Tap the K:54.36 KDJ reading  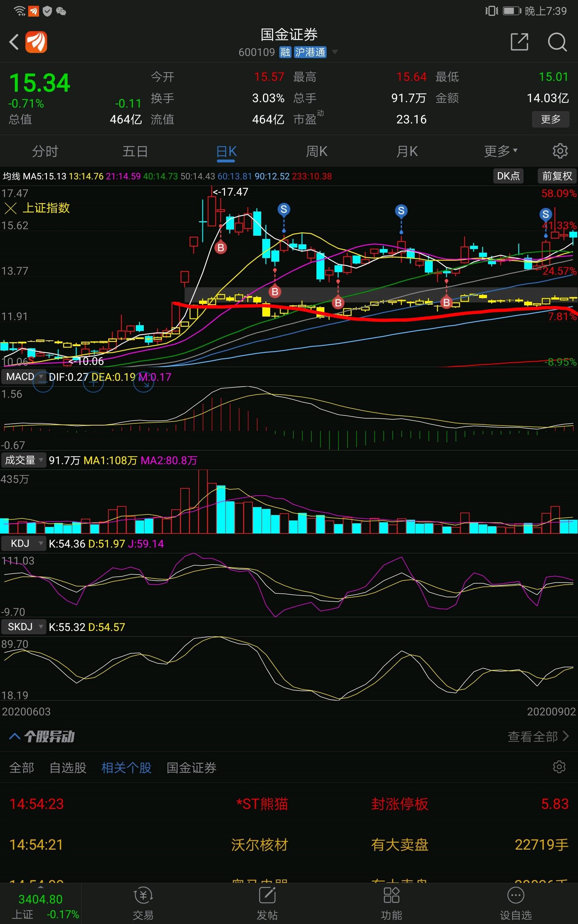pyautogui.click(x=67, y=544)
